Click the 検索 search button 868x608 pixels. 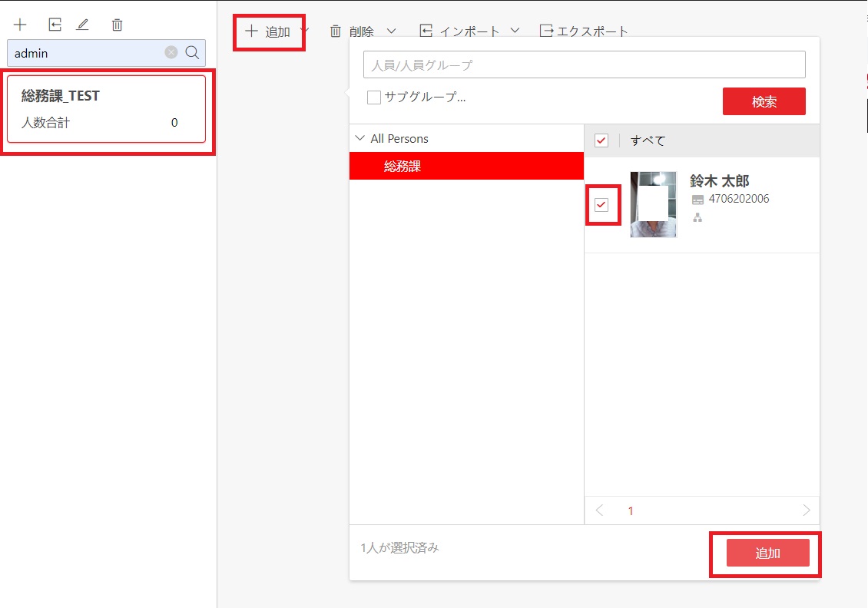click(x=764, y=101)
